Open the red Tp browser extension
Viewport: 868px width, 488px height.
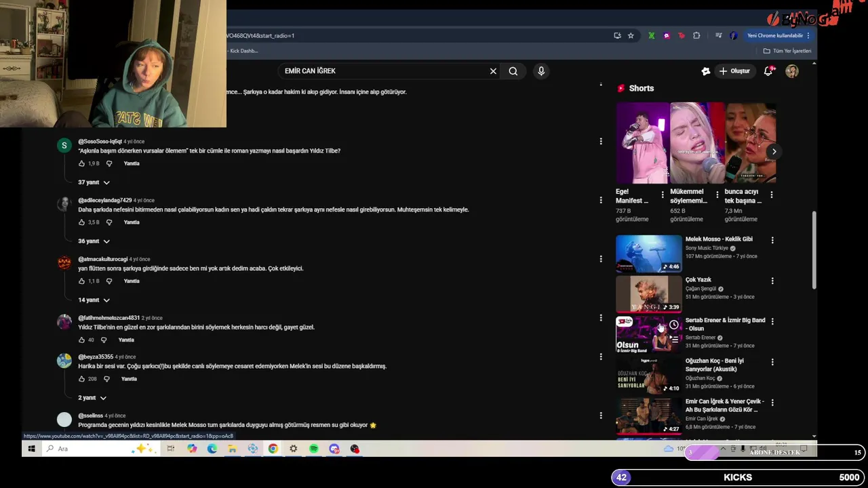682,35
